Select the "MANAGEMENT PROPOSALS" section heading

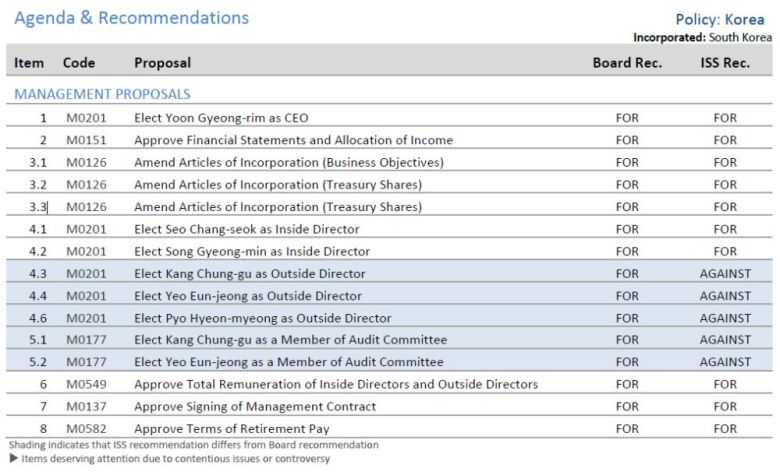(x=102, y=94)
